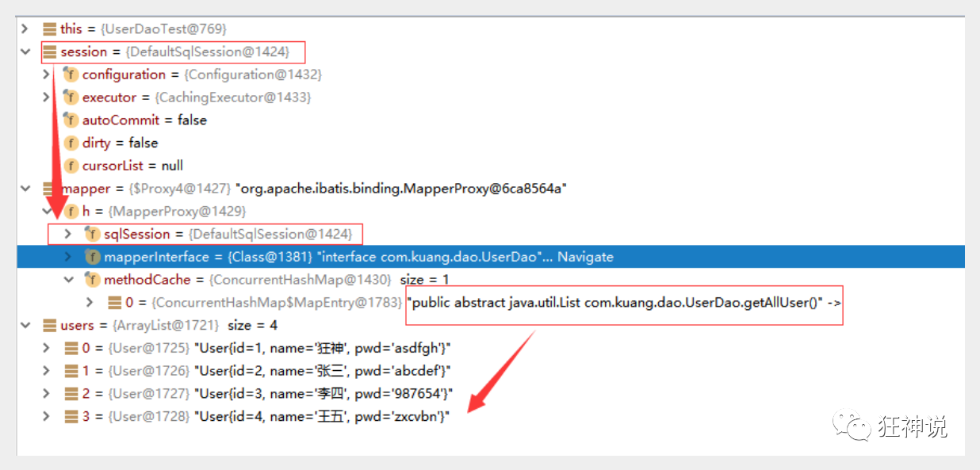Expand users element 0
This screenshot has width=980, height=470.
click(46, 348)
